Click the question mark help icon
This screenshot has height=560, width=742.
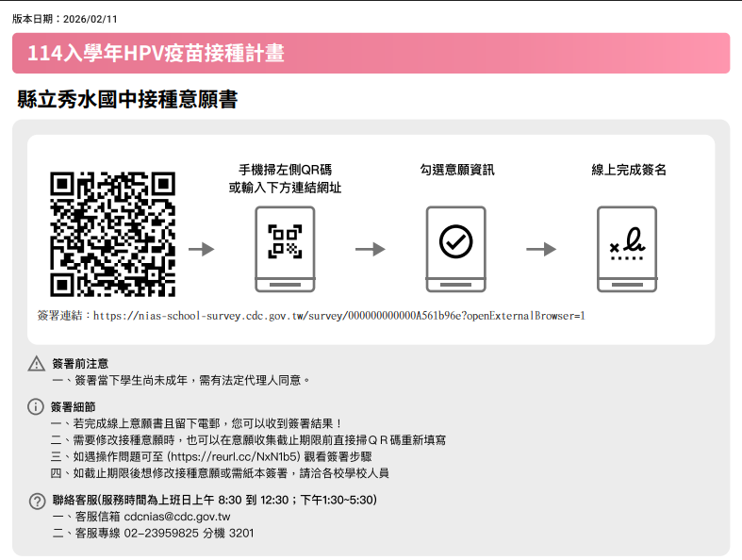pos(37,501)
